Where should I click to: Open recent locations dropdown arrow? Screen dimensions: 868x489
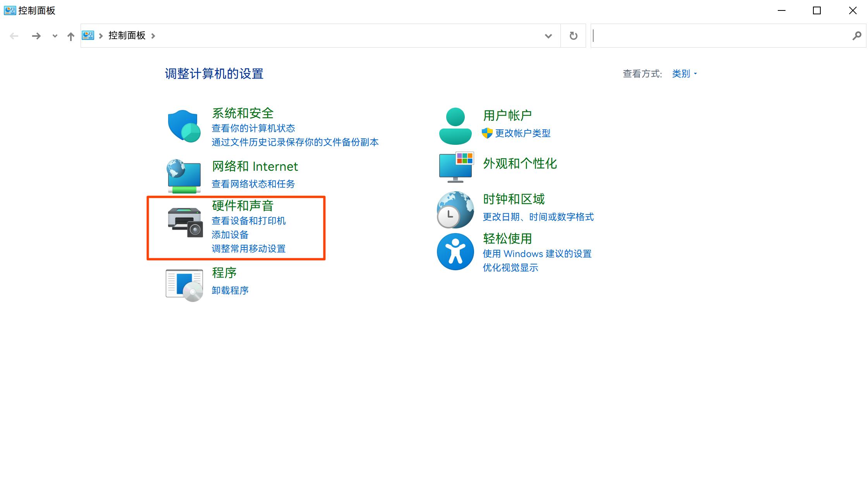tap(55, 36)
